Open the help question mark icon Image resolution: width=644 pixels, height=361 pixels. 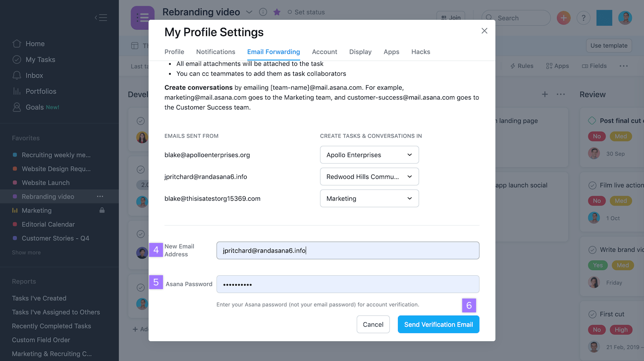tap(584, 18)
